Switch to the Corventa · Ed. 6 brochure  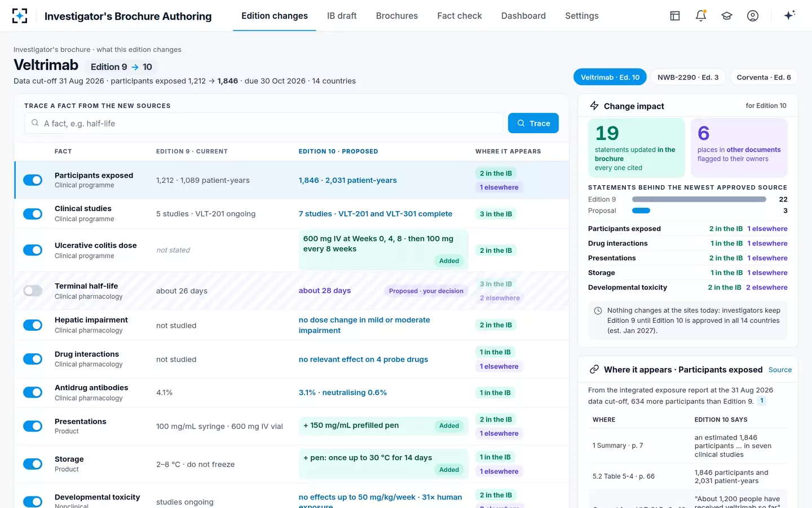click(764, 77)
